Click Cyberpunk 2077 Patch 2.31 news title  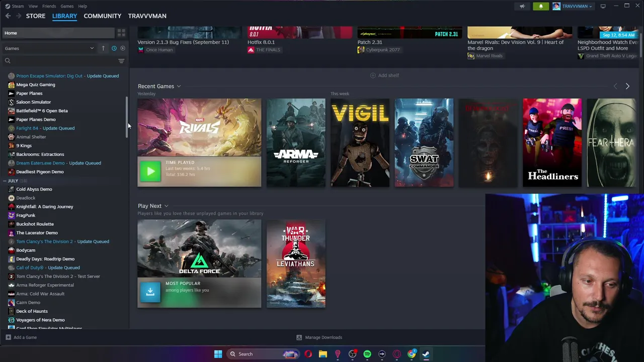(370, 42)
